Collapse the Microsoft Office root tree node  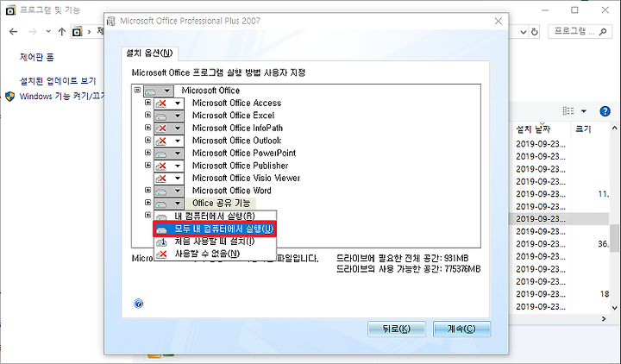tap(137, 90)
